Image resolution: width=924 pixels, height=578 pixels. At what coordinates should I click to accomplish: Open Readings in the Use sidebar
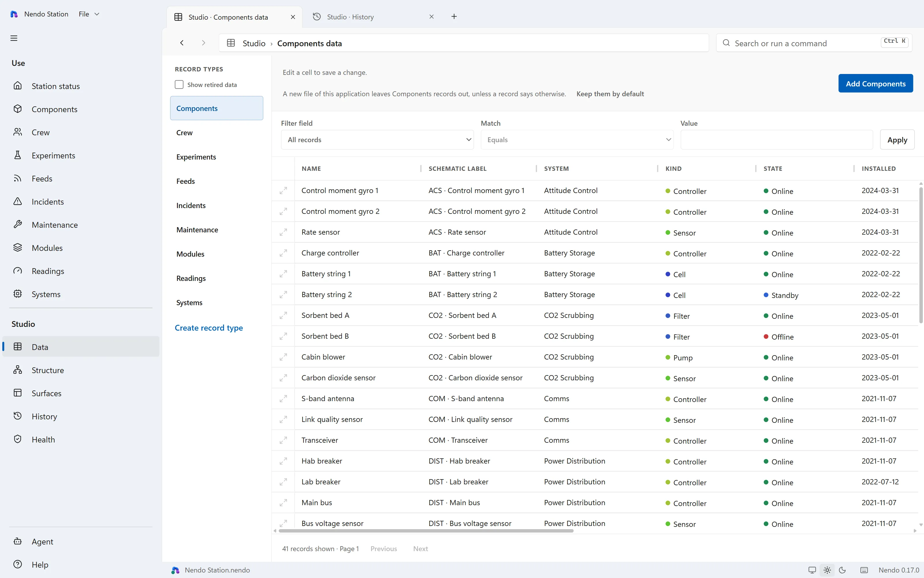click(x=81, y=271)
